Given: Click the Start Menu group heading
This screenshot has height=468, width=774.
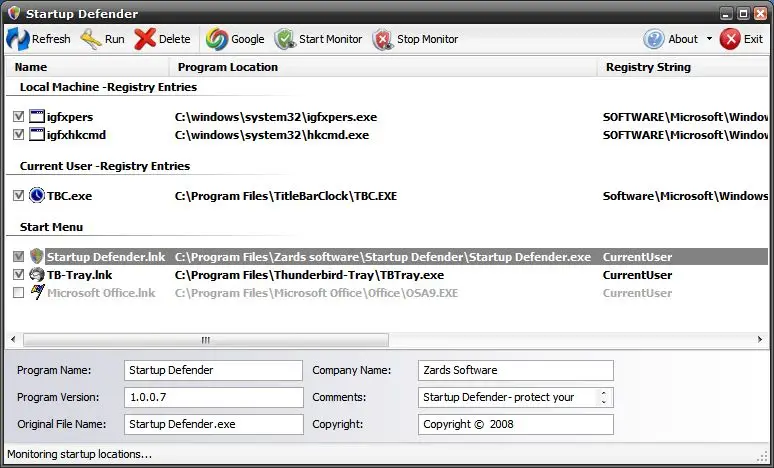Looking at the screenshot, I should click(51, 227).
